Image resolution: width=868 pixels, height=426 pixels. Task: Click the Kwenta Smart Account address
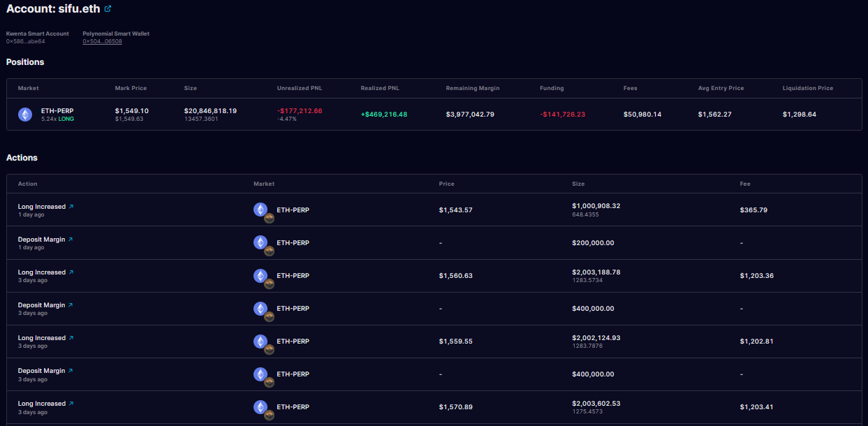[x=26, y=41]
